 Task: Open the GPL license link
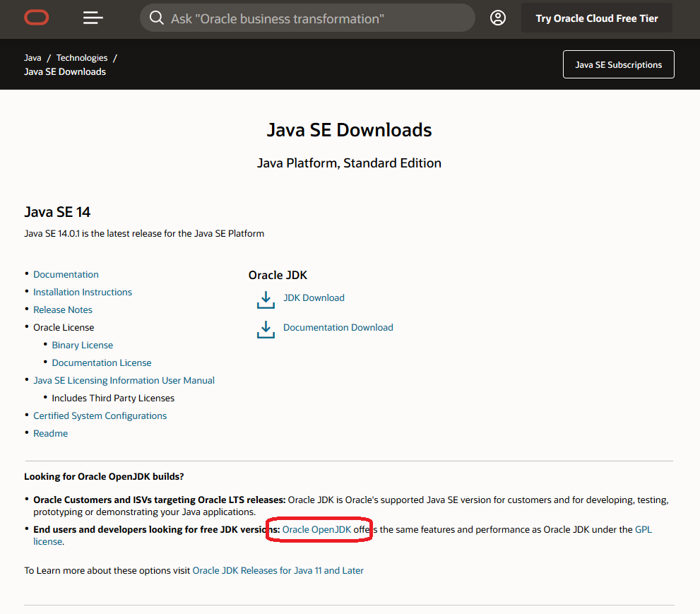tap(643, 530)
